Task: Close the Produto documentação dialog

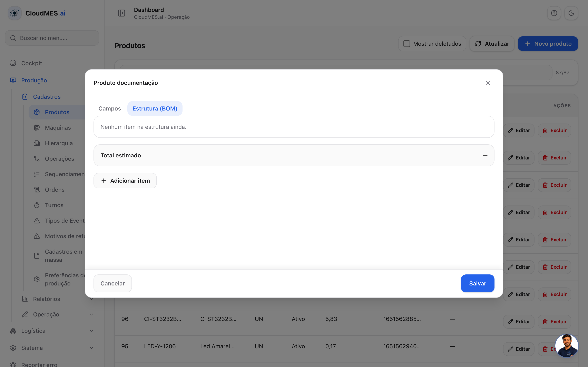Action: tap(488, 83)
